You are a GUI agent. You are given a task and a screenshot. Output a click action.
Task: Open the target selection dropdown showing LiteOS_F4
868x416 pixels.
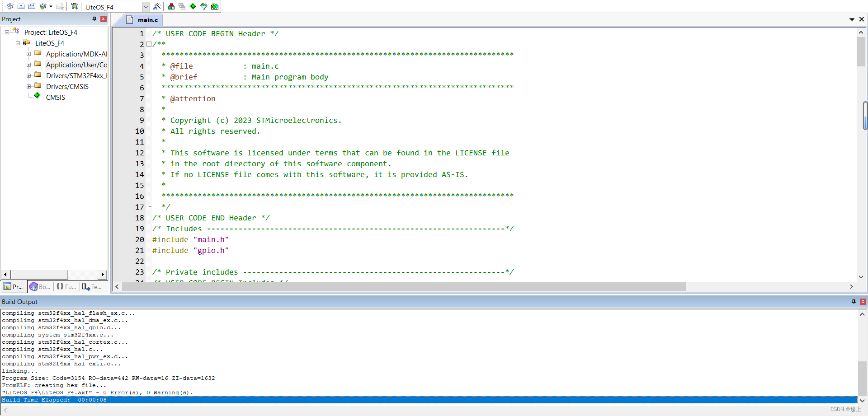pos(146,6)
